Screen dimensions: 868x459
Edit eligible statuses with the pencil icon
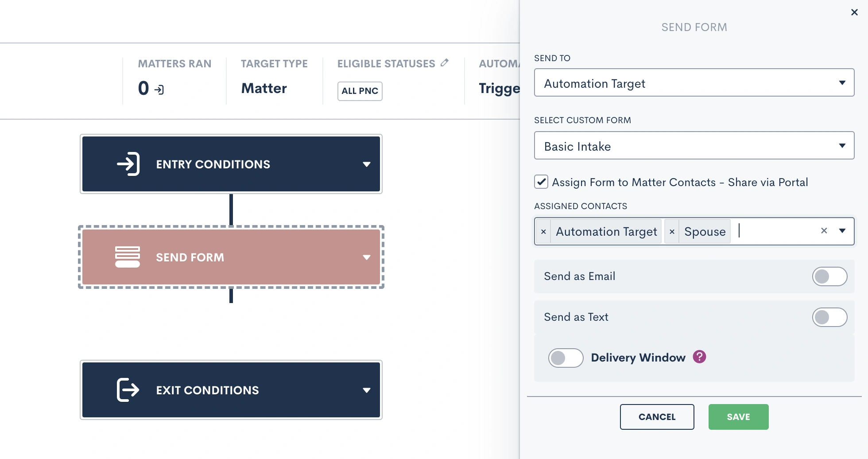coord(445,63)
